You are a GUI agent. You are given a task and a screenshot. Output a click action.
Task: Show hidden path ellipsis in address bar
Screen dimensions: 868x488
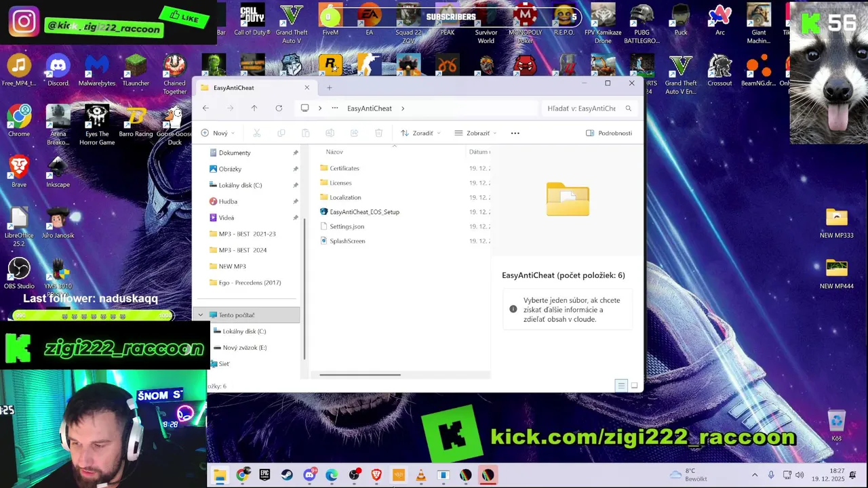pyautogui.click(x=335, y=108)
